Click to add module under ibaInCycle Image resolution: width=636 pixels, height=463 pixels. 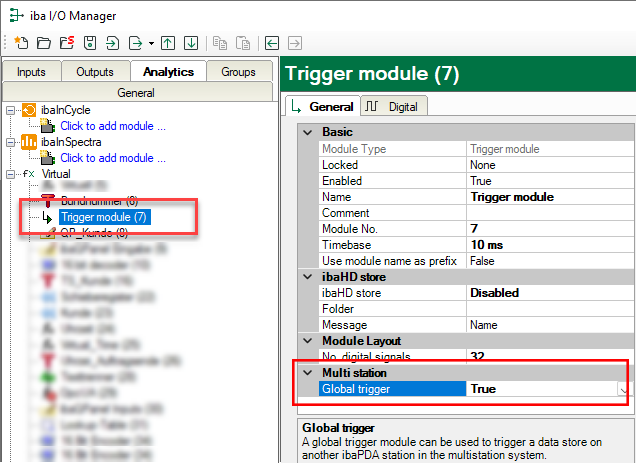pyautogui.click(x=112, y=126)
